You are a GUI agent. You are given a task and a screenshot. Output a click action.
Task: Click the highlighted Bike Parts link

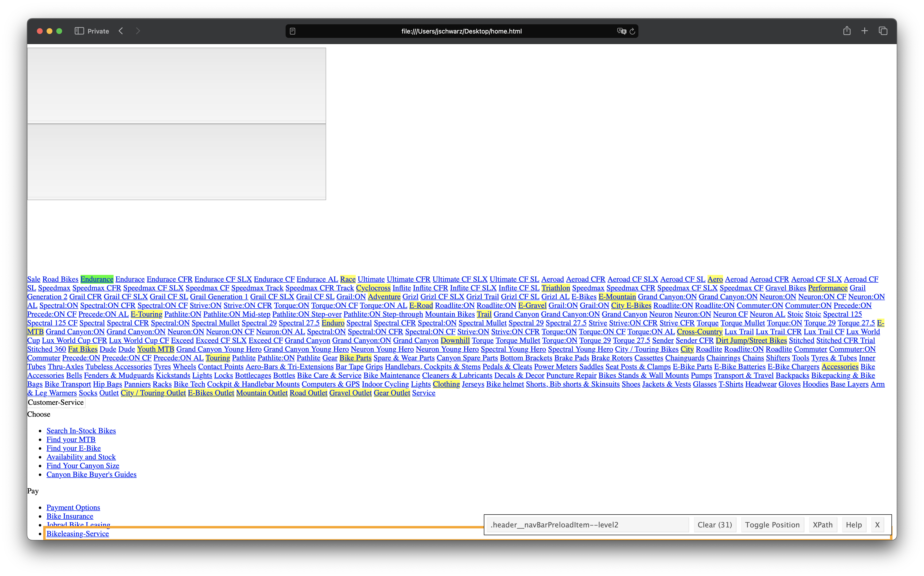[355, 358]
